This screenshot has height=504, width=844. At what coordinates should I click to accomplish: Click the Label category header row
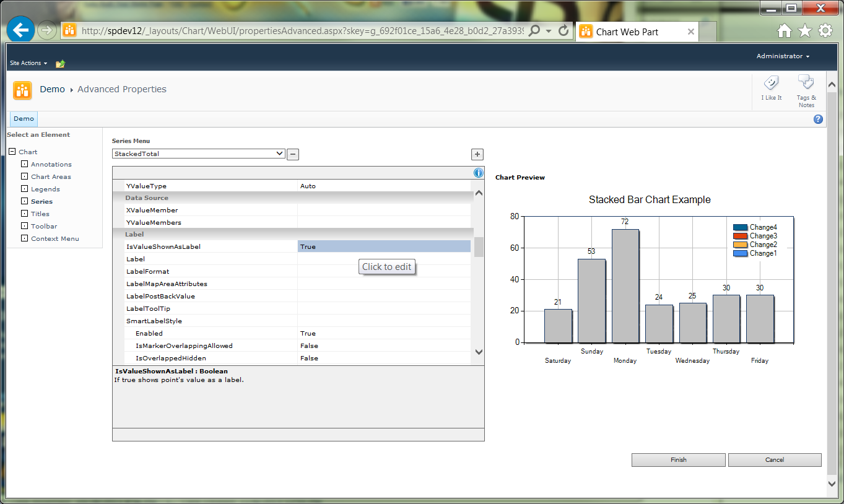(292, 234)
